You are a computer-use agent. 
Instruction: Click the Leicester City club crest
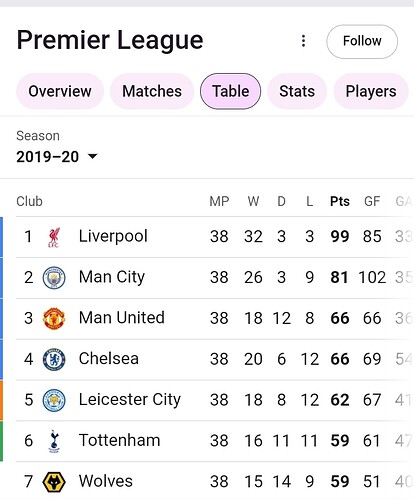[54, 400]
